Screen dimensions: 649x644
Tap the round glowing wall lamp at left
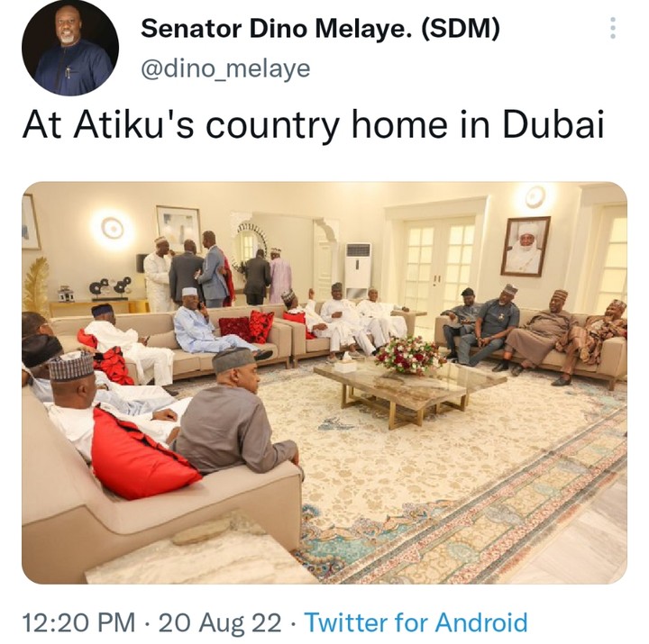pyautogui.click(x=113, y=228)
